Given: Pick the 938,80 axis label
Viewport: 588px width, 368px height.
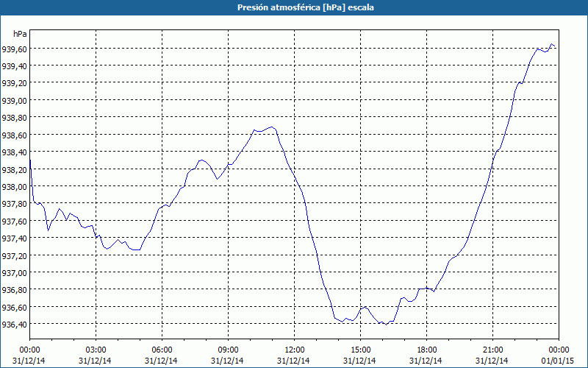Looking at the screenshot, I should click(x=14, y=118).
